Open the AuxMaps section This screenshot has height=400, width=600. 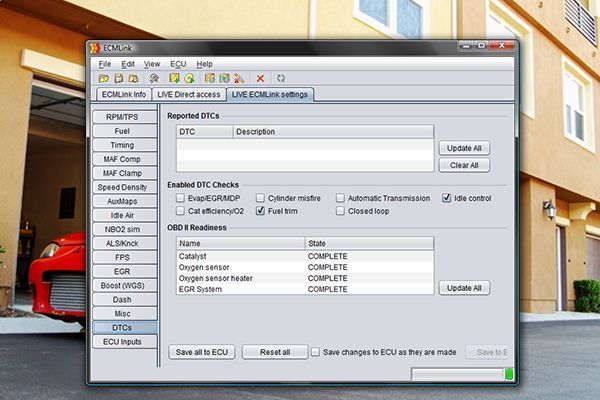(125, 201)
